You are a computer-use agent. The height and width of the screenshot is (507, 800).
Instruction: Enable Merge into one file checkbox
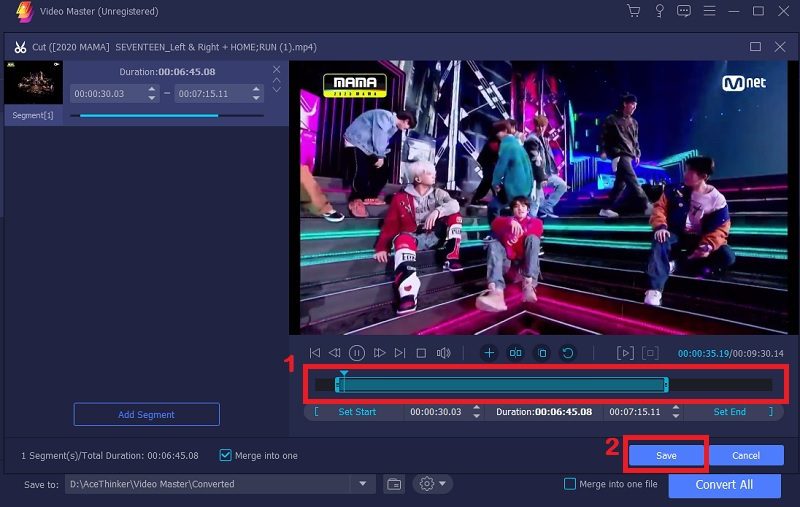[570, 484]
